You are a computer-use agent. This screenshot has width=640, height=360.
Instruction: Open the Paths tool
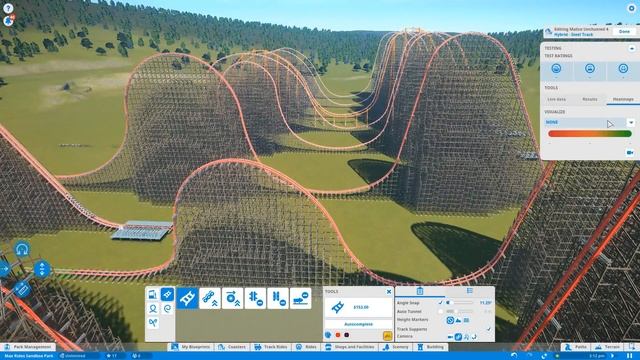pos(575,347)
